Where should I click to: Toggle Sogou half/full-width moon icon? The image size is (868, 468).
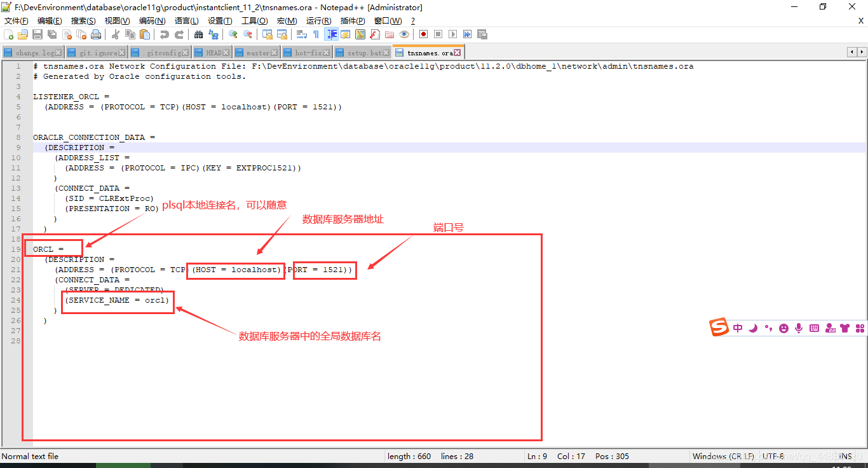coord(754,328)
